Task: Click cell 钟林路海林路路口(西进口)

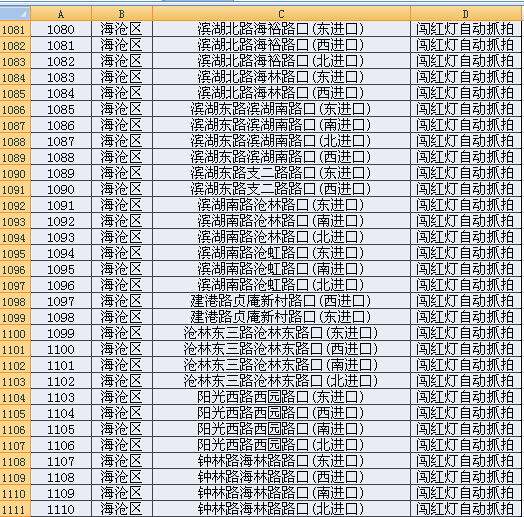Action: click(x=281, y=477)
